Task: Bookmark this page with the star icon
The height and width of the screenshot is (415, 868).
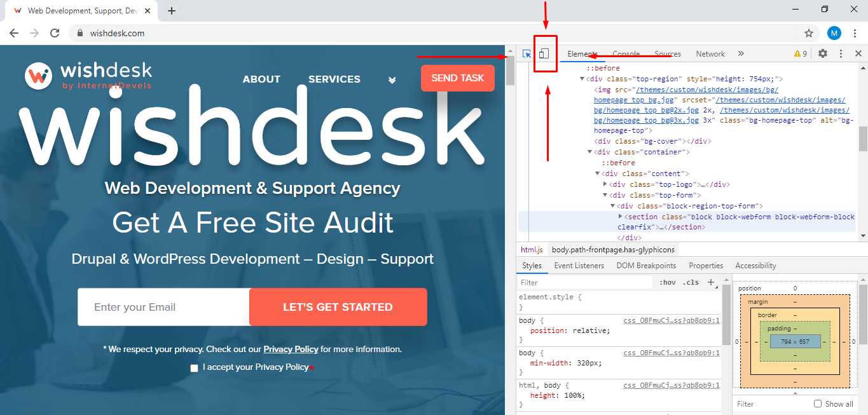Action: click(x=809, y=33)
